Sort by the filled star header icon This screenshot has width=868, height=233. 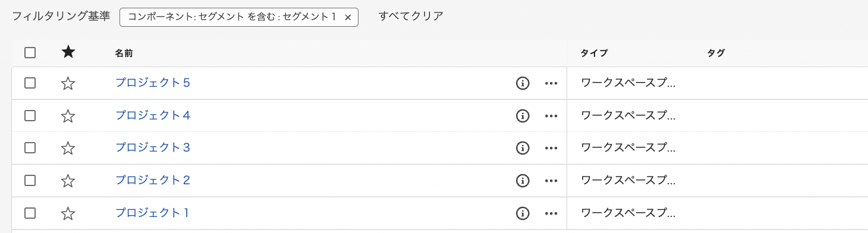click(x=68, y=52)
